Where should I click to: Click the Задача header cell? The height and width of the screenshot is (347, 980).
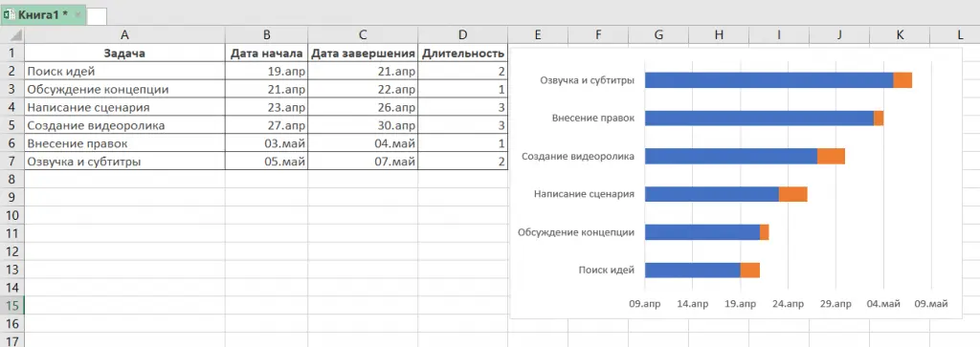[x=124, y=53]
